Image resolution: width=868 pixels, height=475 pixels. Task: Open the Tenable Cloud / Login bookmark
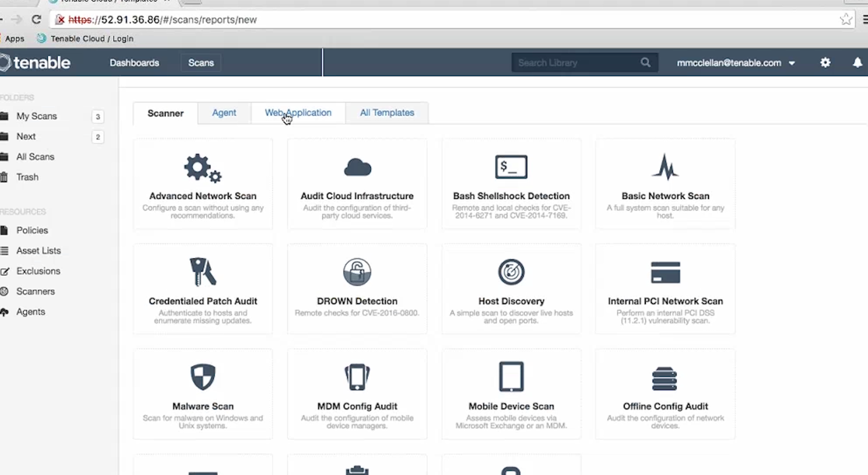(x=85, y=38)
